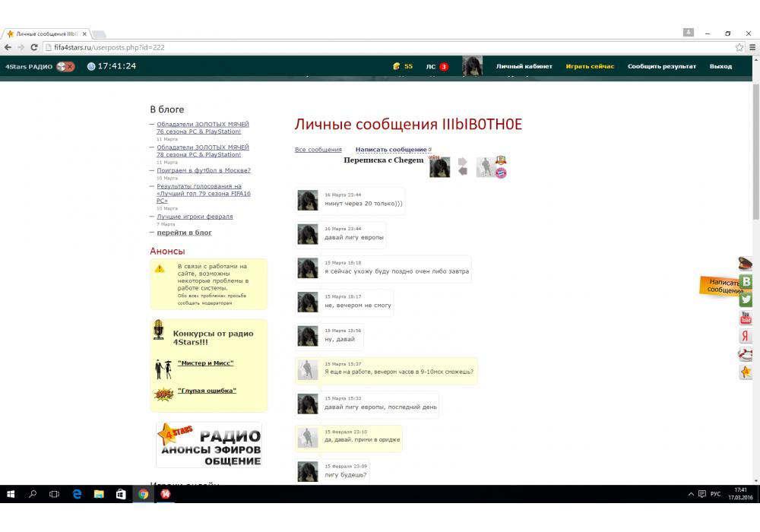Click the gold coins balance icon
This screenshot has height=532, width=760.
tap(396, 66)
